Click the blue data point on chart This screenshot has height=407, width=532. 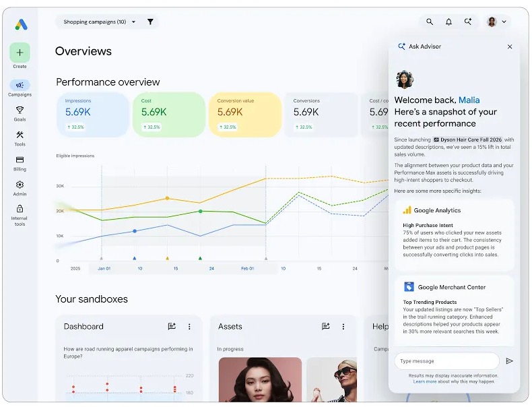135,231
